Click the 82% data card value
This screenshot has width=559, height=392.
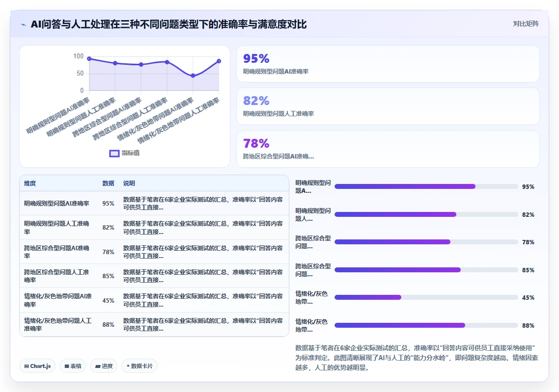pos(256,101)
